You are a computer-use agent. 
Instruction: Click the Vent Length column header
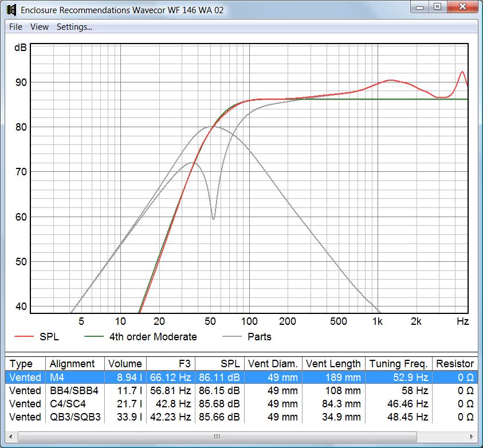pos(333,364)
